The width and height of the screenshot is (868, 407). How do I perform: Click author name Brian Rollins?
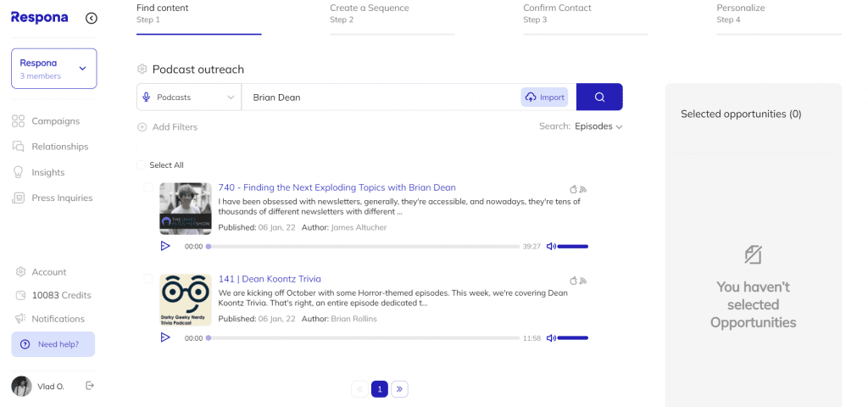[353, 319]
